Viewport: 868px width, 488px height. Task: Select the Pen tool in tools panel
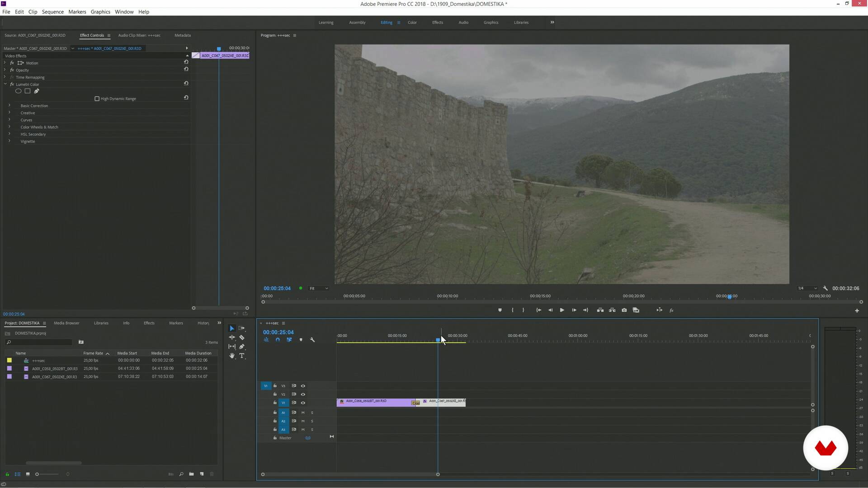coord(242,347)
